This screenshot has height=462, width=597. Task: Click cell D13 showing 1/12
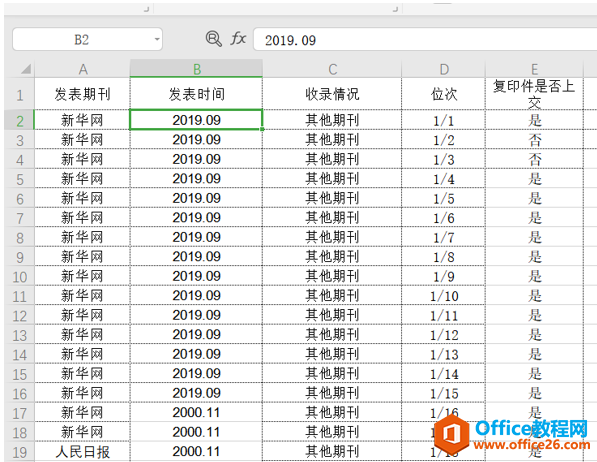point(444,335)
